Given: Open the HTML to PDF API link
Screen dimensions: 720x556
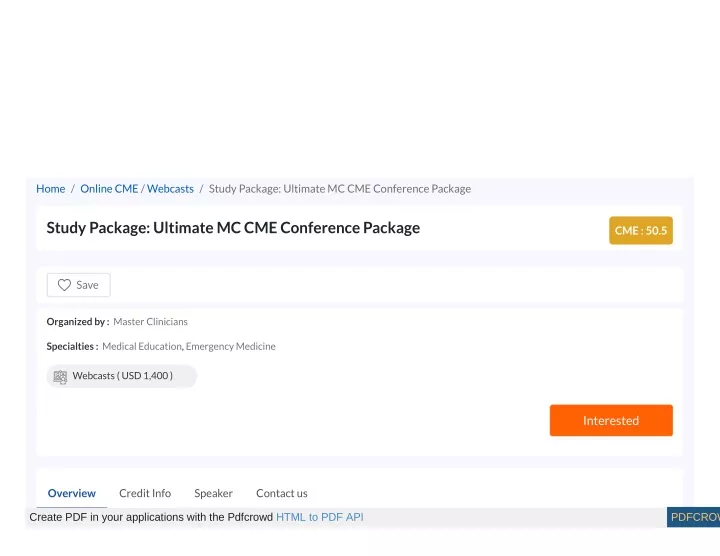Looking at the screenshot, I should click(x=320, y=517).
